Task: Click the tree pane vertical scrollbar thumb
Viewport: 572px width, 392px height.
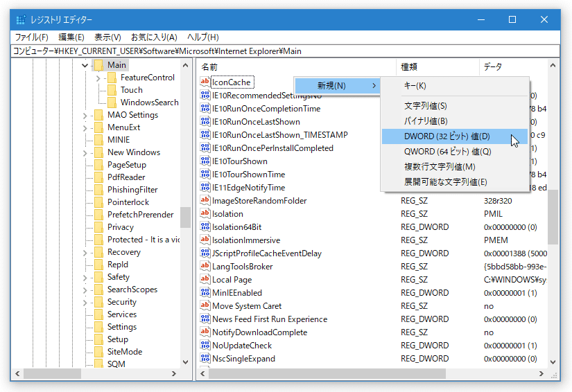Action: point(185,217)
